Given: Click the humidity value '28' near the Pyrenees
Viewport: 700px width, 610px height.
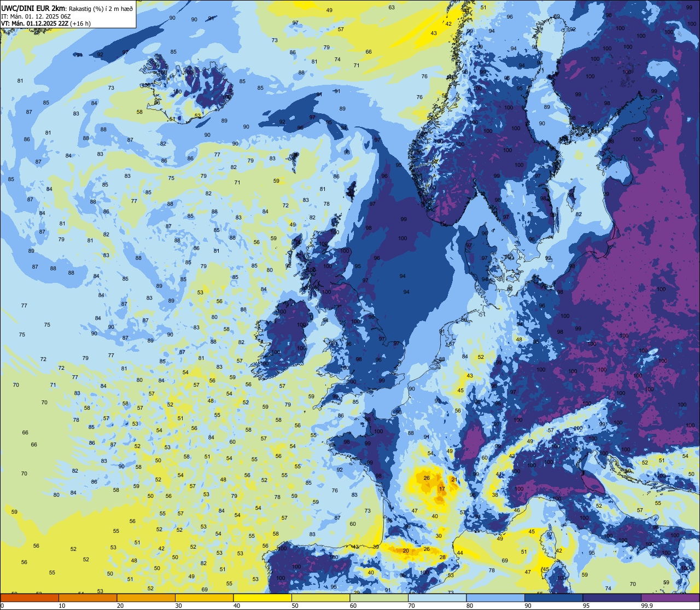Looking at the screenshot, I should (442, 557).
